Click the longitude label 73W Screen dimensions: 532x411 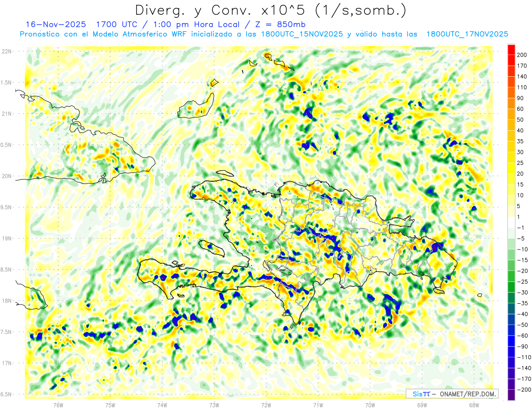point(214,405)
